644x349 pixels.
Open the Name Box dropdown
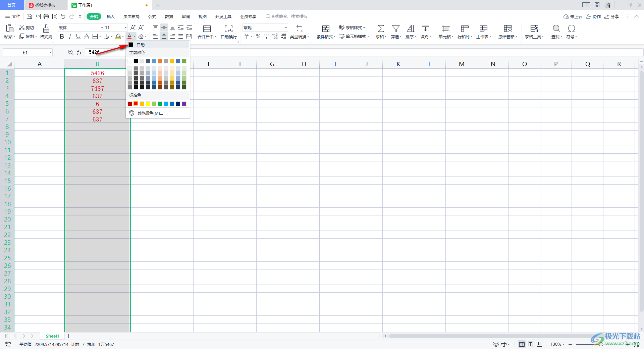(x=51, y=52)
